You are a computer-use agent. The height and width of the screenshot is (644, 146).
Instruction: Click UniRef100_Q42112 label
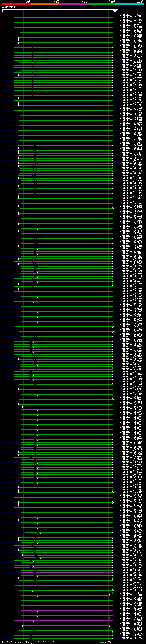click(x=131, y=103)
